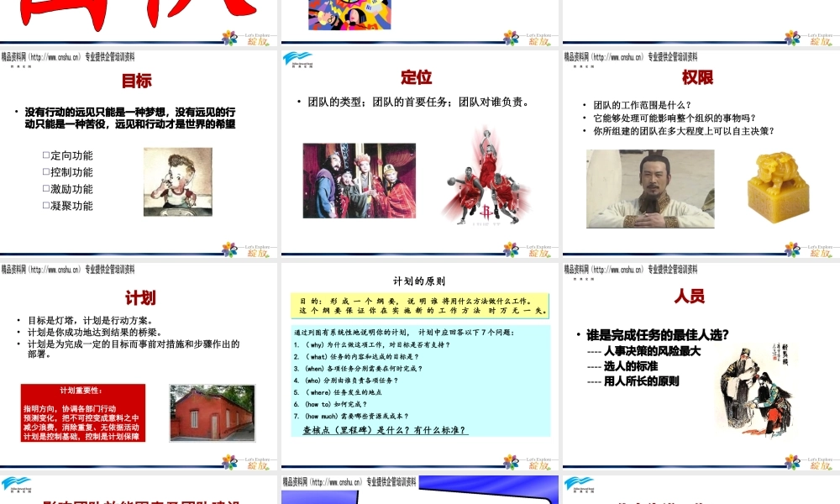840x504 pixels.
Task: Click the 凝聚功能 bullet item
Action: [x=68, y=206]
